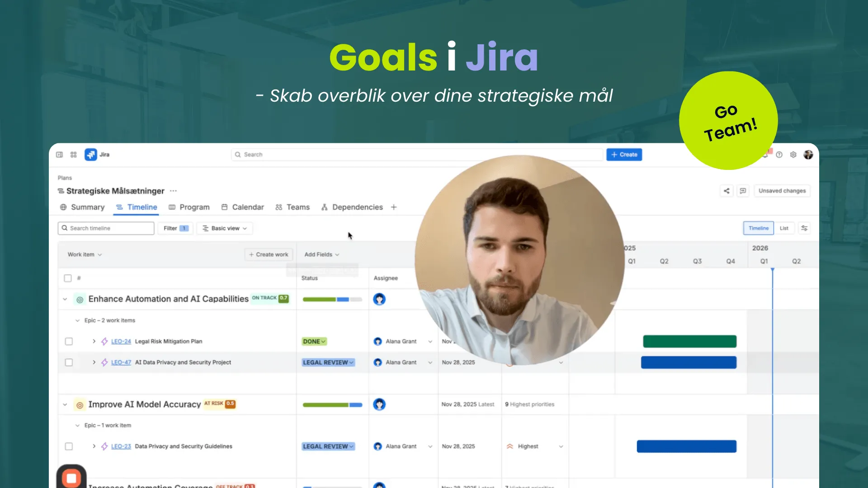Screen dimensions: 868x488
Task: Open the app switcher grid icon
Action: 74,155
